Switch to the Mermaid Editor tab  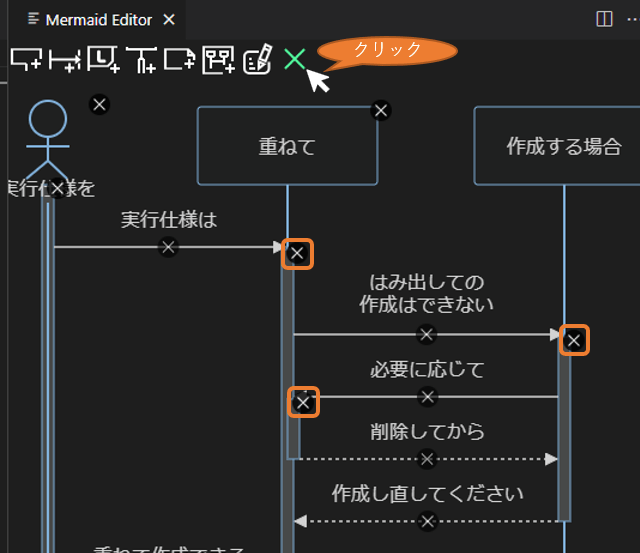98,19
